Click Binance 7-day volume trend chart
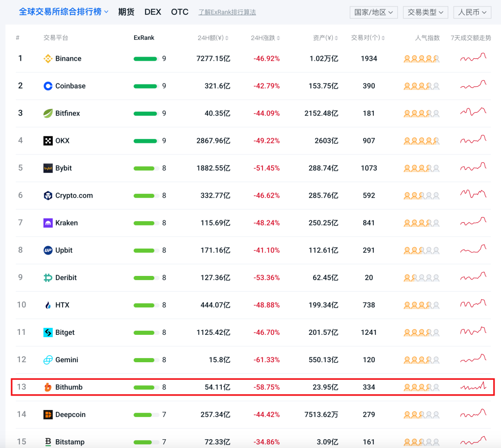501x448 pixels. click(x=473, y=58)
